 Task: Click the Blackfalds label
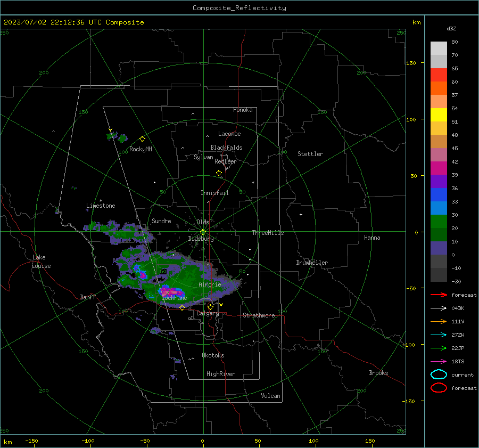[226, 148]
